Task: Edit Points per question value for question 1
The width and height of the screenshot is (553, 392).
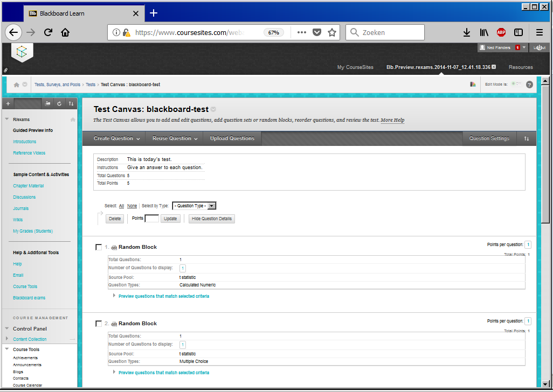Action: [528, 244]
